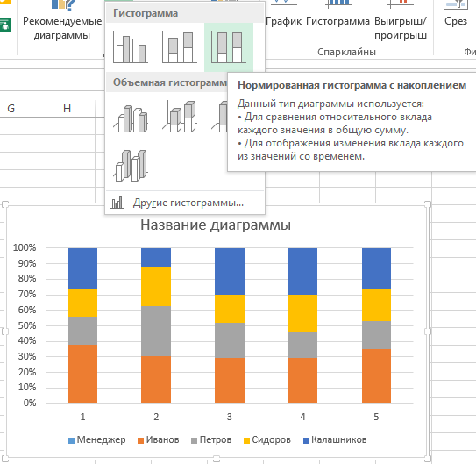This screenshot has width=476, height=464.
Task: Select Иванов legend entry
Action: (x=158, y=439)
